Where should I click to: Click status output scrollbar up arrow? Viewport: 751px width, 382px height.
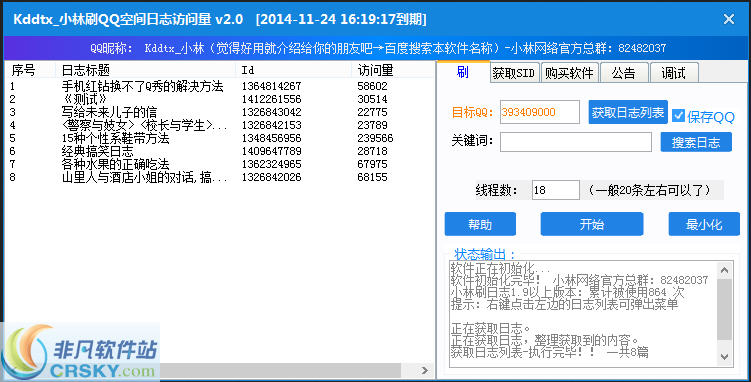(725, 271)
